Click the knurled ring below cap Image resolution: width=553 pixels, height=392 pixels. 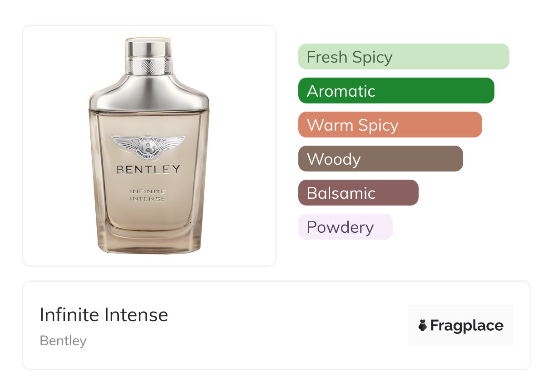148,67
